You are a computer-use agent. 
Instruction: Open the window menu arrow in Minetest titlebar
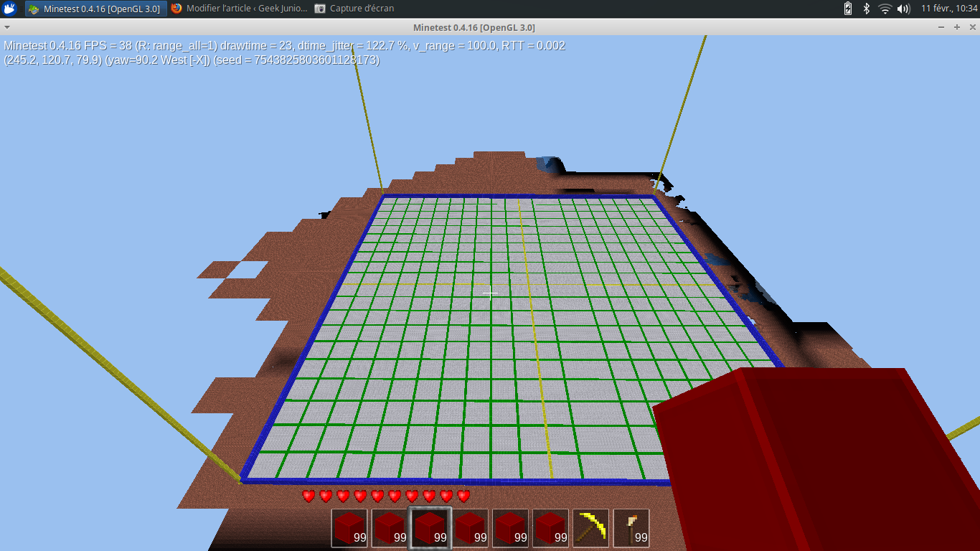[x=8, y=27]
